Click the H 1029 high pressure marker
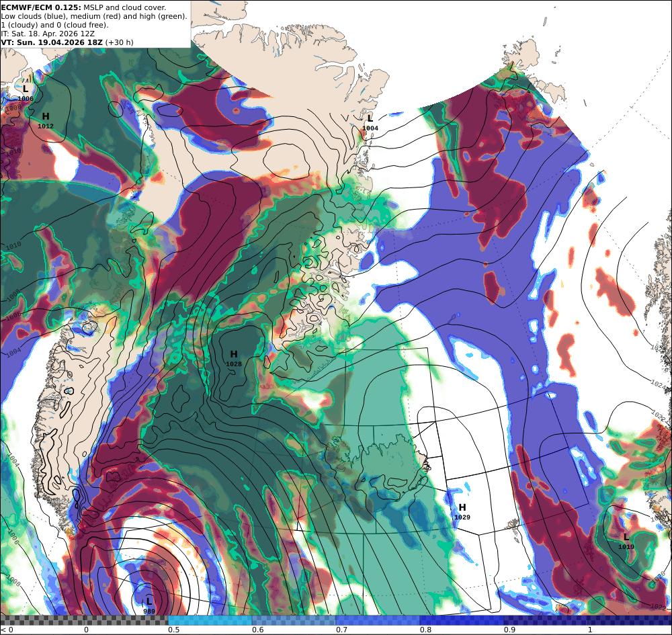Viewport: 672px width, 635px height. 462,511
